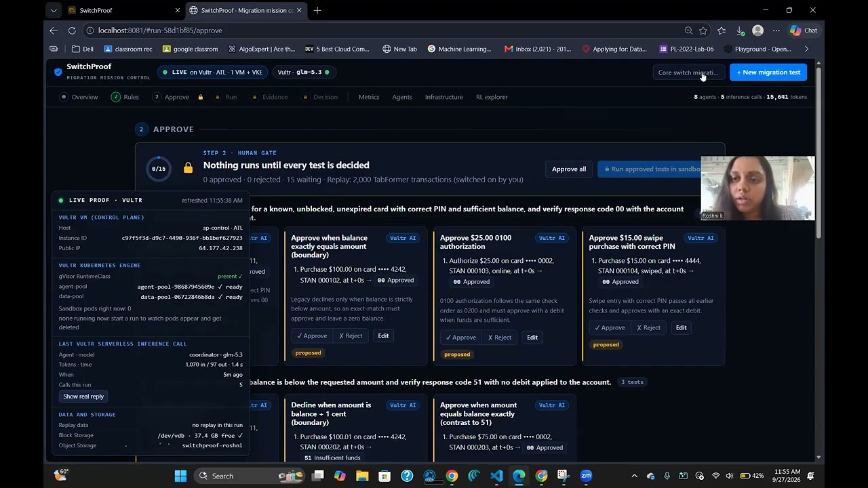The image size is (868, 488).
Task: Click Show real reply in Live Proof panel
Action: coord(83,396)
